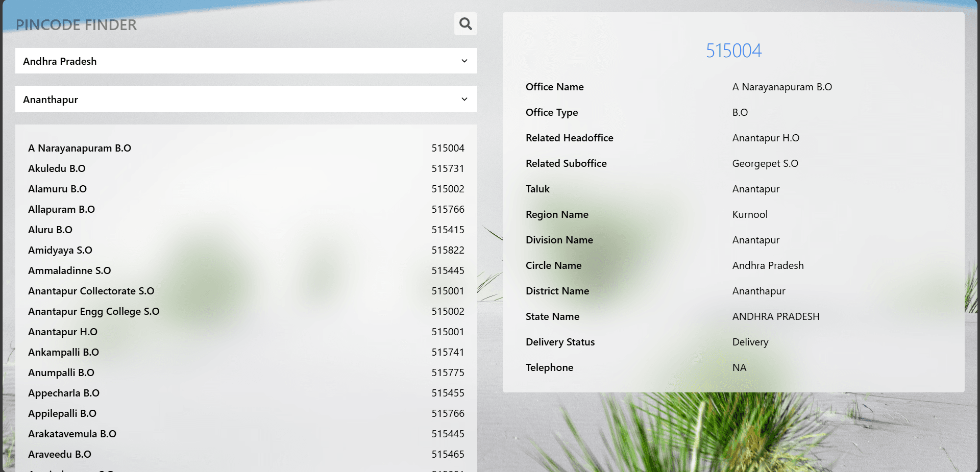Screen dimensions: 980x472
Task: Select Ankampalli B.O post office
Action: [x=246, y=352]
